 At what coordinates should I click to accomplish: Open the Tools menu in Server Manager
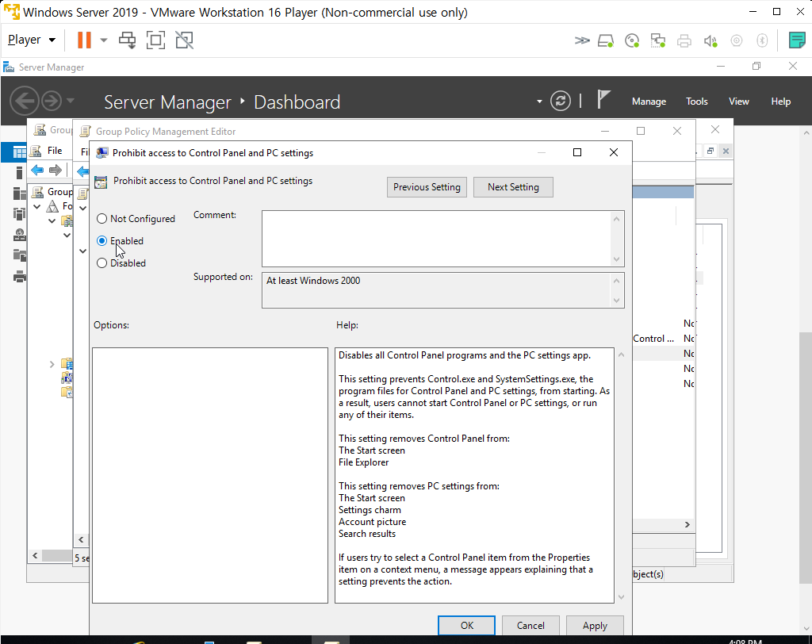tap(696, 102)
